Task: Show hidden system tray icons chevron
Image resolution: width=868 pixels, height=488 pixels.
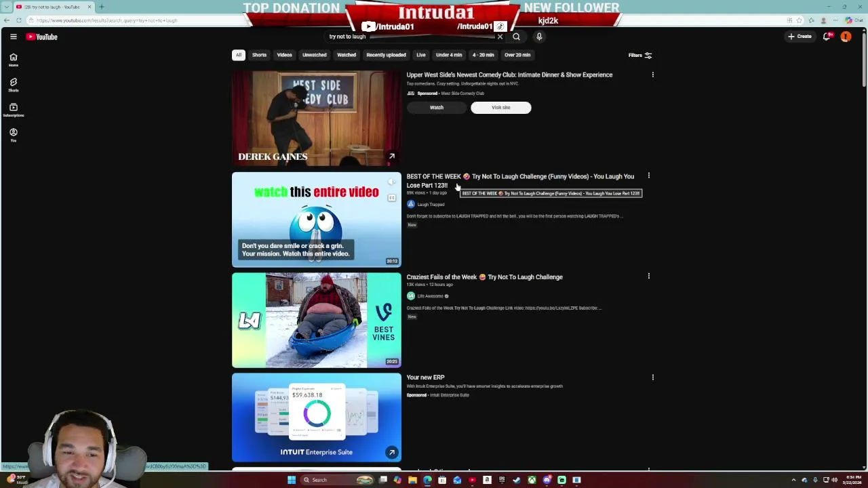Action: point(793,480)
